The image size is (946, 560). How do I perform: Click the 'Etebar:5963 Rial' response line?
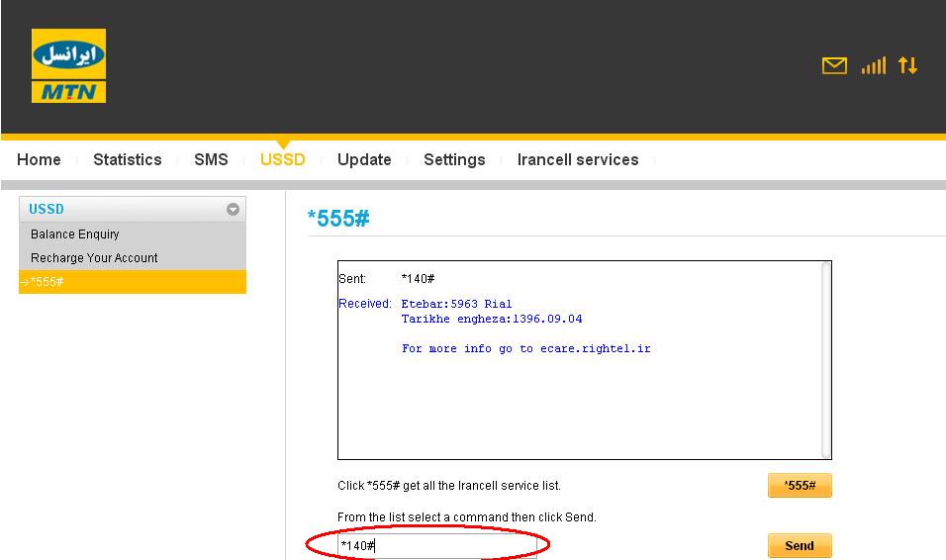coord(456,304)
